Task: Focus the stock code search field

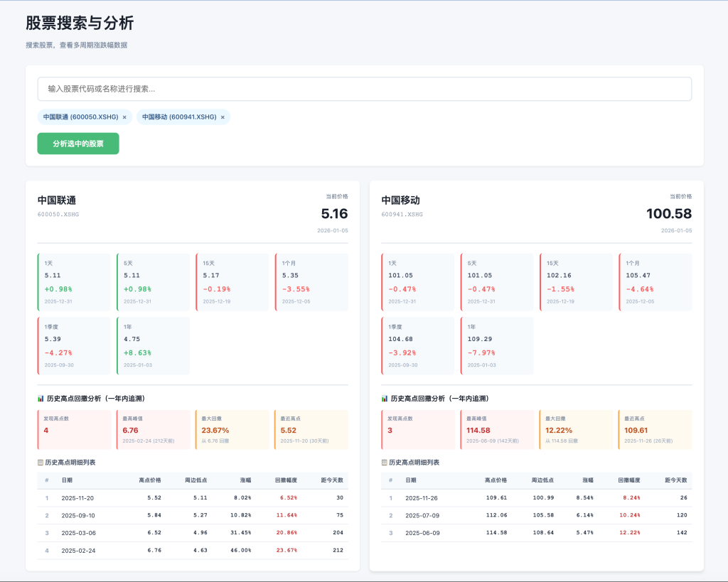Action: [x=365, y=89]
